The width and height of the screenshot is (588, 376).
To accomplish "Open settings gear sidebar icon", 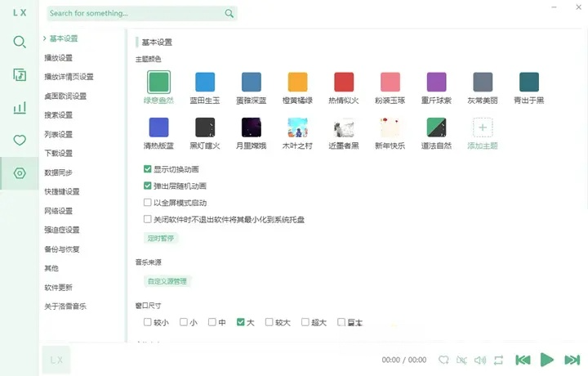I will pos(20,173).
